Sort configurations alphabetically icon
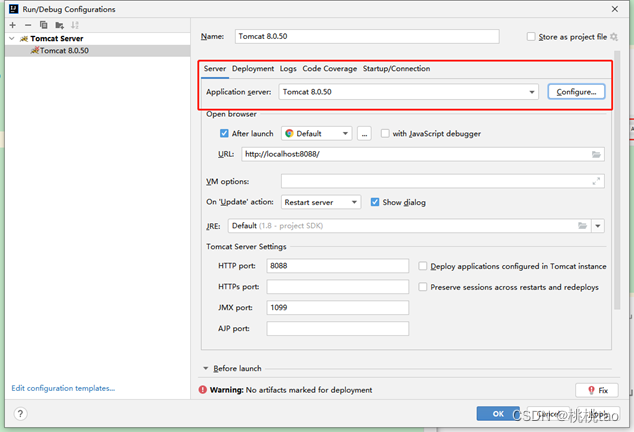This screenshot has width=634, height=432. pyautogui.click(x=75, y=25)
